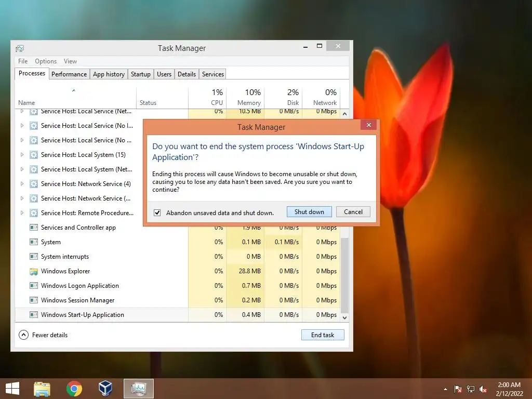Click Windows Logon Application icon
The width and height of the screenshot is (532, 399).
point(34,286)
